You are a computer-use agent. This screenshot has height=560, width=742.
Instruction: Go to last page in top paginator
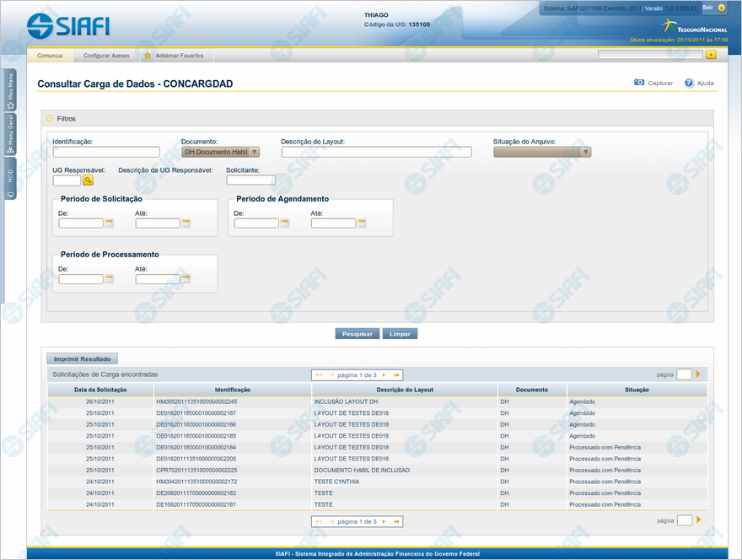click(x=396, y=374)
